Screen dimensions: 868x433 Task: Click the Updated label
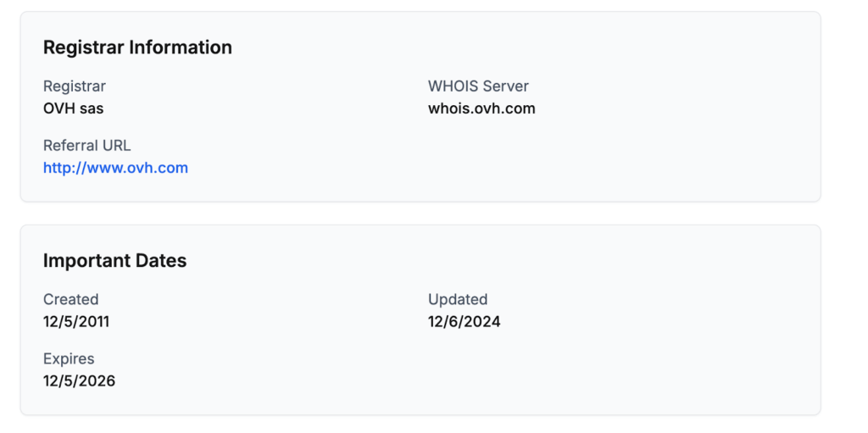point(458,299)
